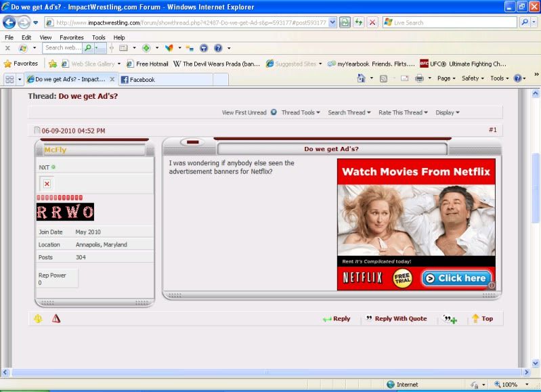The image size is (541, 392).
Task: Stop loading with the red X icon
Action: [x=372, y=23]
